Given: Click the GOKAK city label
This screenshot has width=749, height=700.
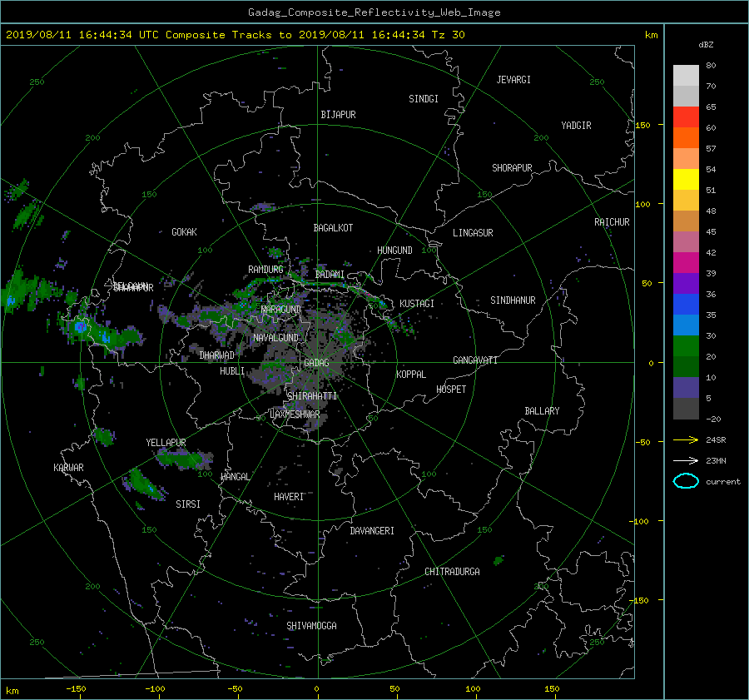Looking at the screenshot, I should pos(185,232).
